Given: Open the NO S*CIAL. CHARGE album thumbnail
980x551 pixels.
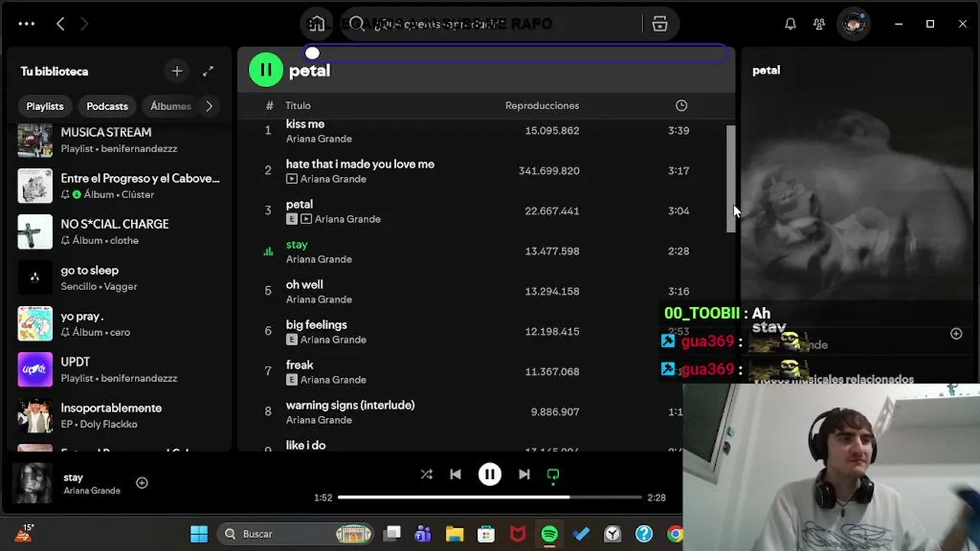Looking at the screenshot, I should (x=35, y=232).
